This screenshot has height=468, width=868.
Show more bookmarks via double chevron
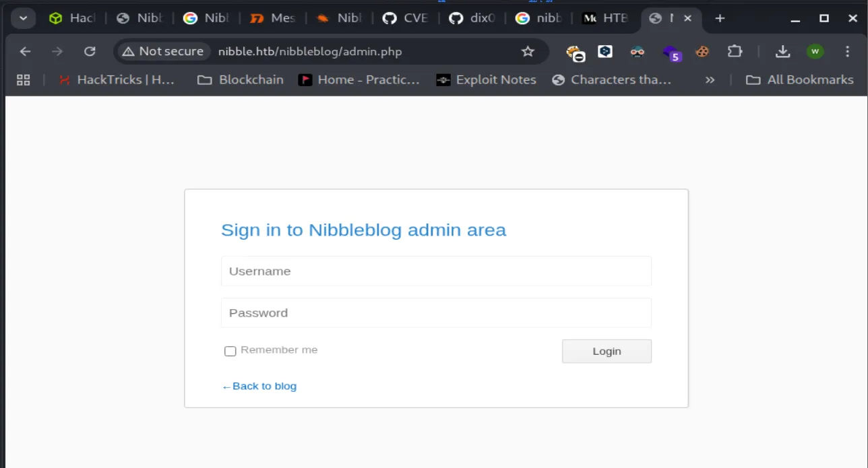(710, 80)
